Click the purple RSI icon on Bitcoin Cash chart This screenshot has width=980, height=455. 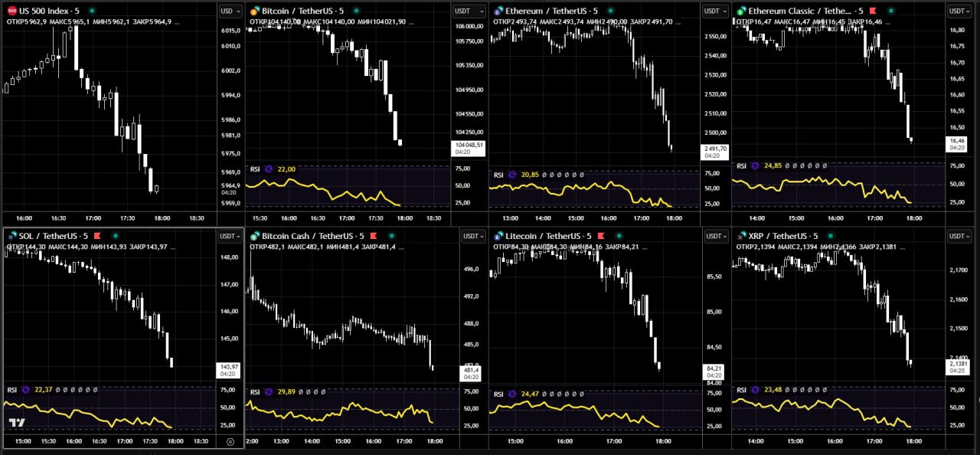[x=268, y=391]
